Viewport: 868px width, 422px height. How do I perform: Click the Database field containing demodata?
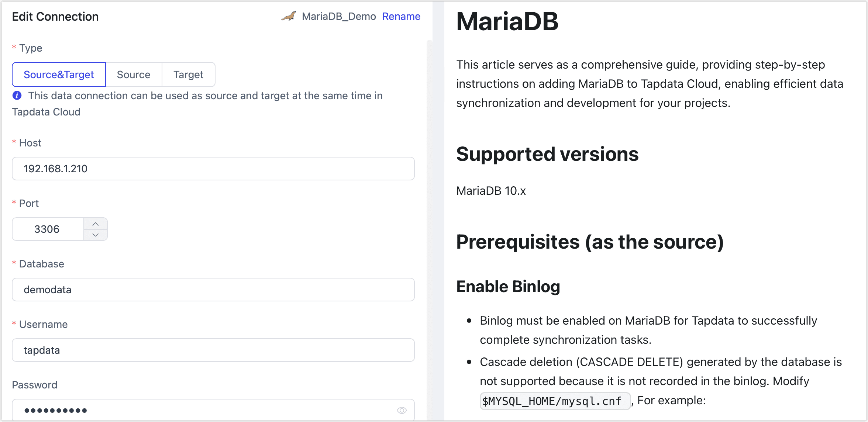pos(213,290)
